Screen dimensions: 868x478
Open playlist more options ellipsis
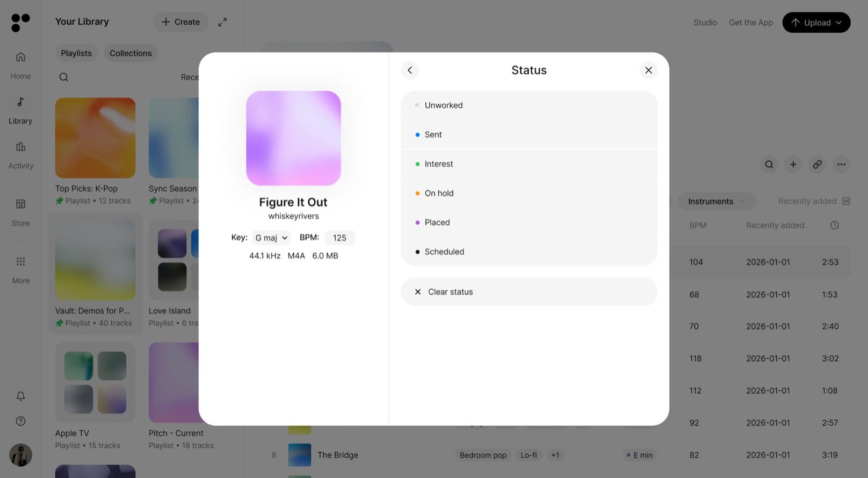pos(841,165)
